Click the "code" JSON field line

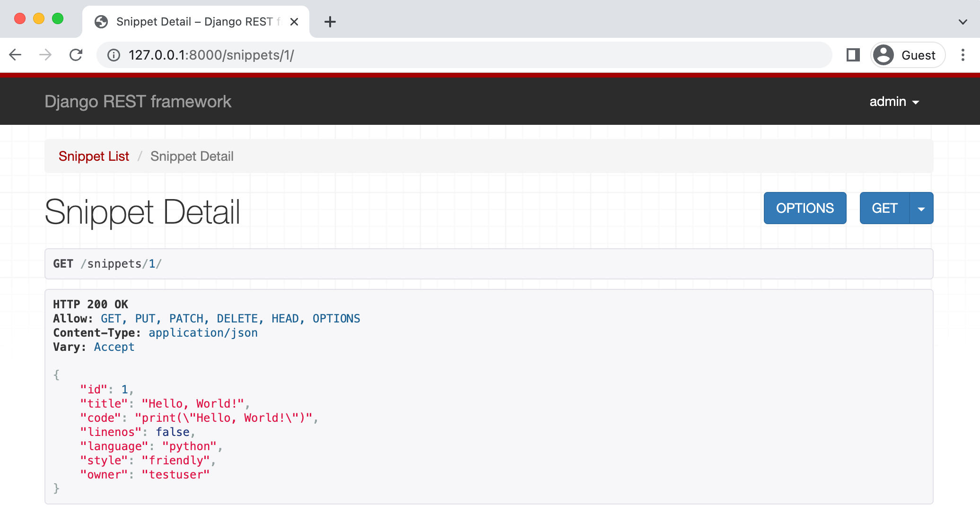(199, 418)
